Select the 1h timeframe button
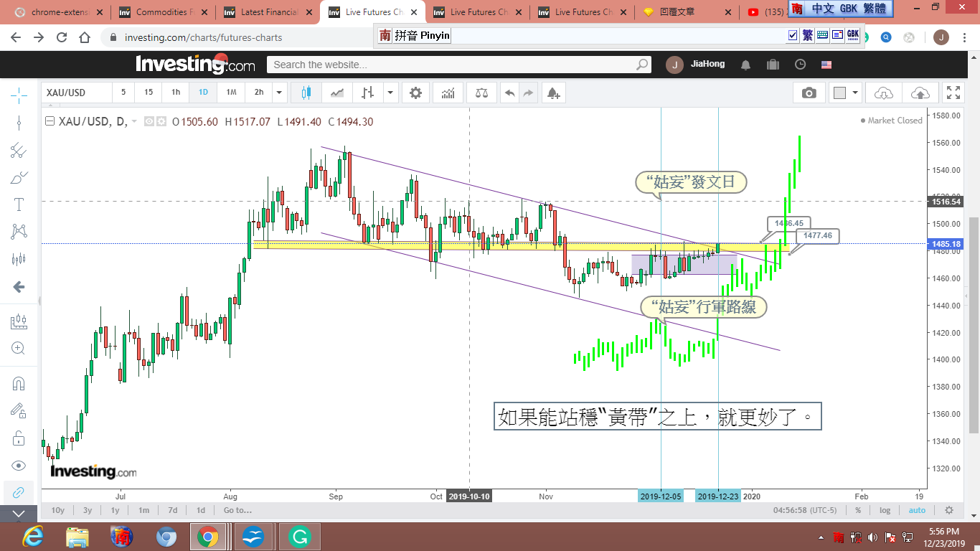 176,93
